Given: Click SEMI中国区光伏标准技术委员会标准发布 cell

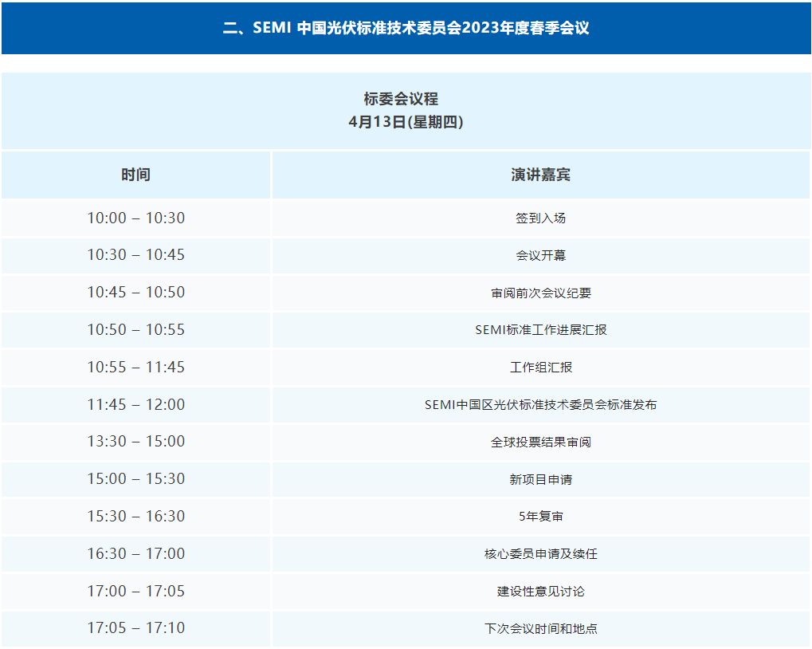Looking at the screenshot, I should pos(540,404).
